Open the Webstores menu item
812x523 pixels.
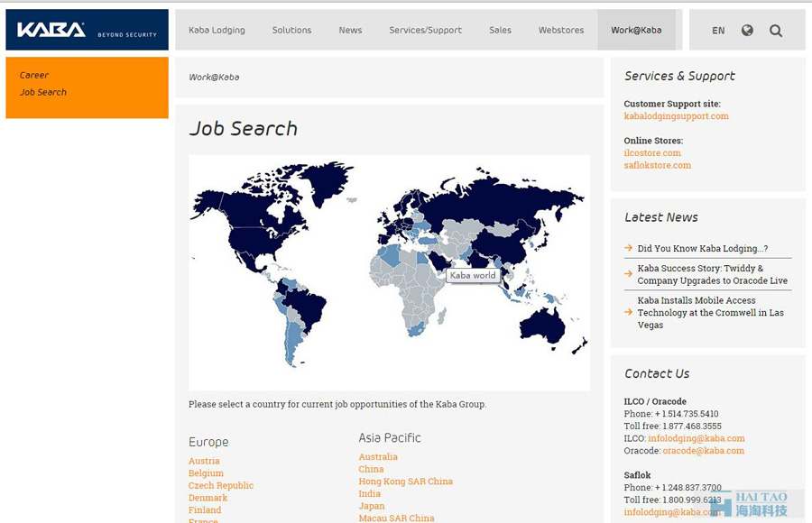pyautogui.click(x=561, y=30)
